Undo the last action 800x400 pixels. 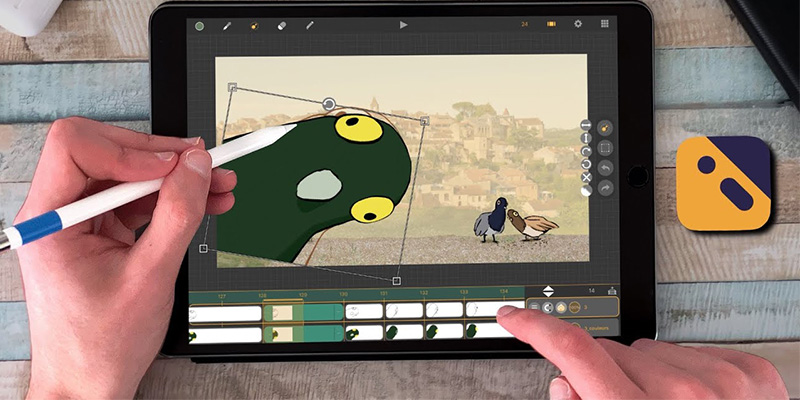point(606,168)
